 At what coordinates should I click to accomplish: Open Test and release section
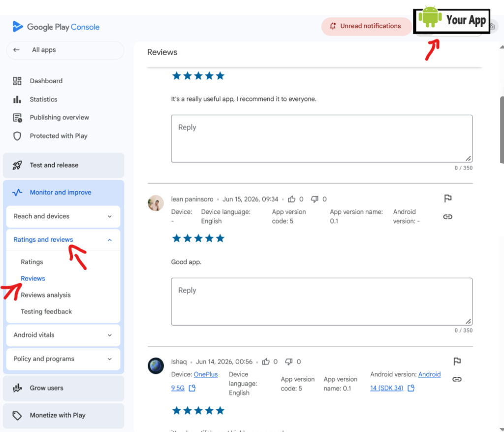(63, 165)
